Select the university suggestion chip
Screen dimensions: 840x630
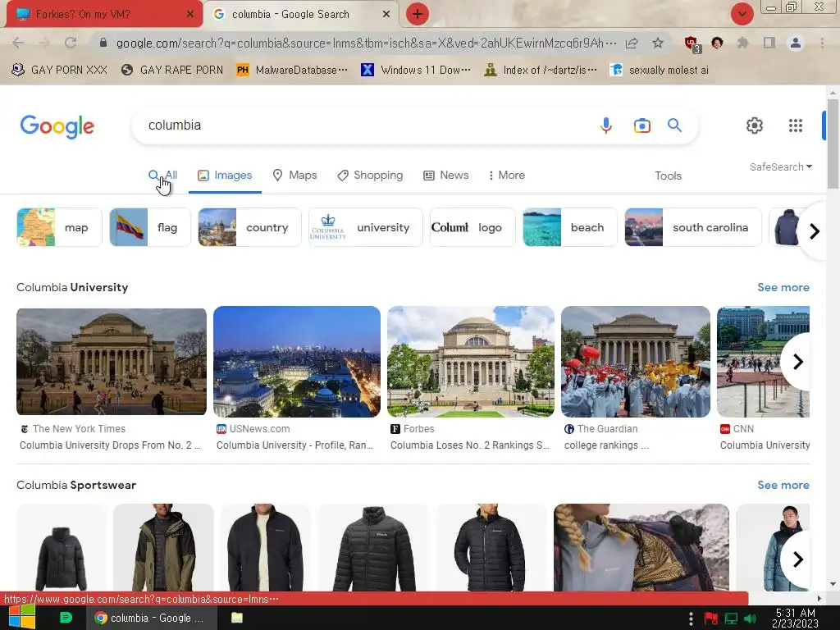(x=365, y=227)
